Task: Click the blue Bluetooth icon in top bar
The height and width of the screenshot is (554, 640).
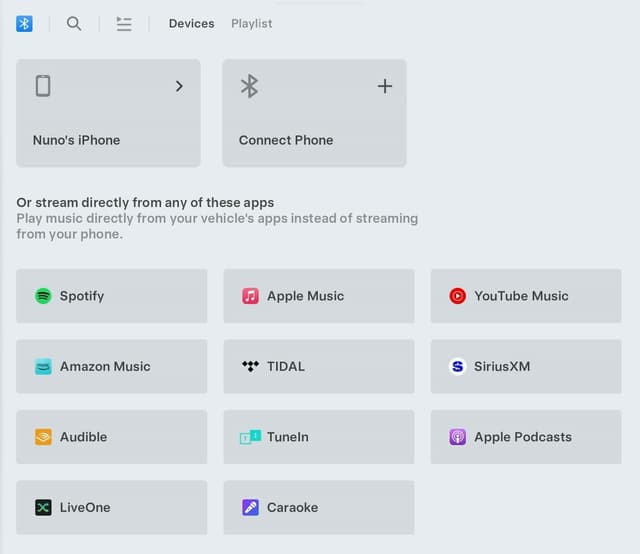Action: (x=25, y=23)
